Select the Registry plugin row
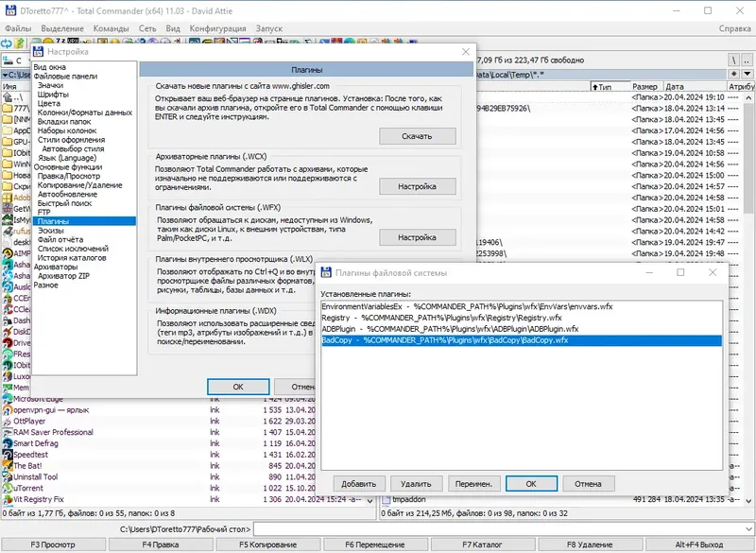This screenshot has width=756, height=553. (522, 318)
